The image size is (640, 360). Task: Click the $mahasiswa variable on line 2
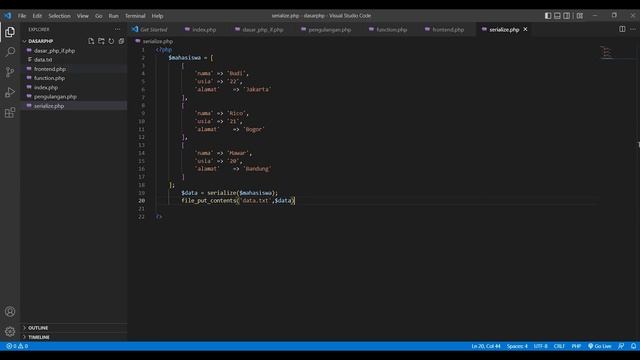coord(184,58)
